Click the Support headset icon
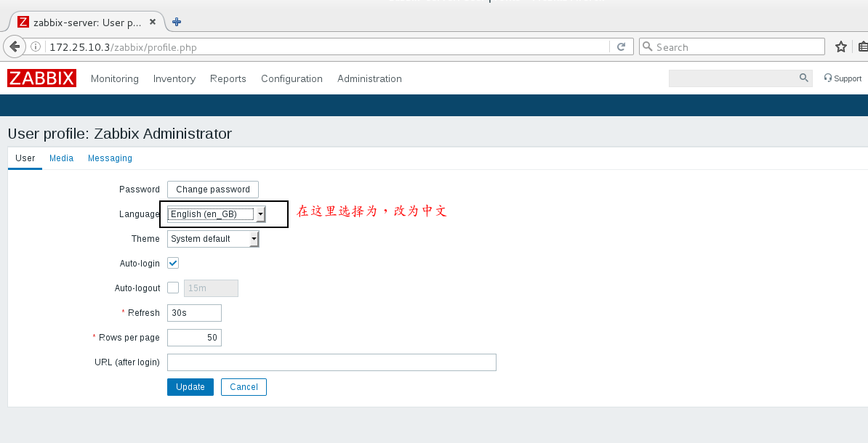This screenshot has height=443, width=868. tap(828, 78)
